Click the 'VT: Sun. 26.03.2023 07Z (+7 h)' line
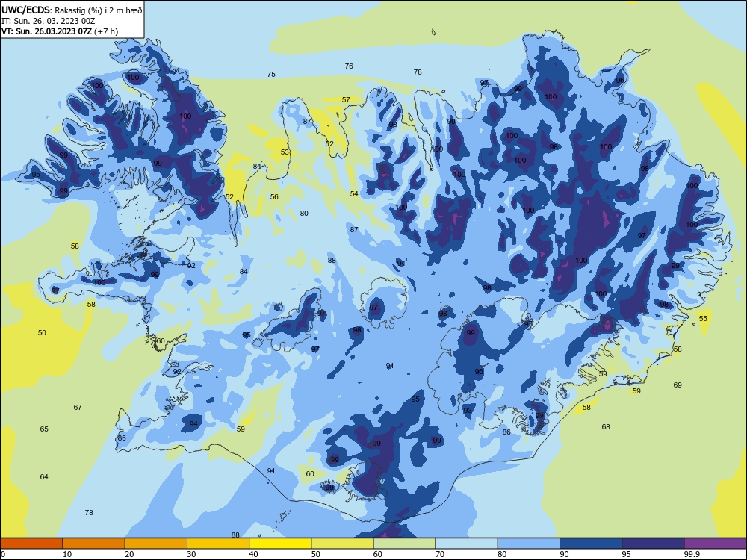 pyautogui.click(x=60, y=31)
